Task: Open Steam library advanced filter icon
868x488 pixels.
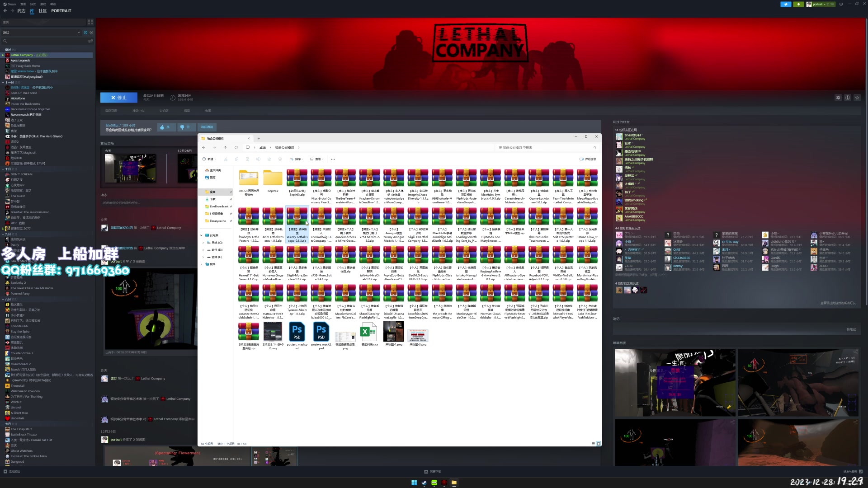Action: [90, 41]
